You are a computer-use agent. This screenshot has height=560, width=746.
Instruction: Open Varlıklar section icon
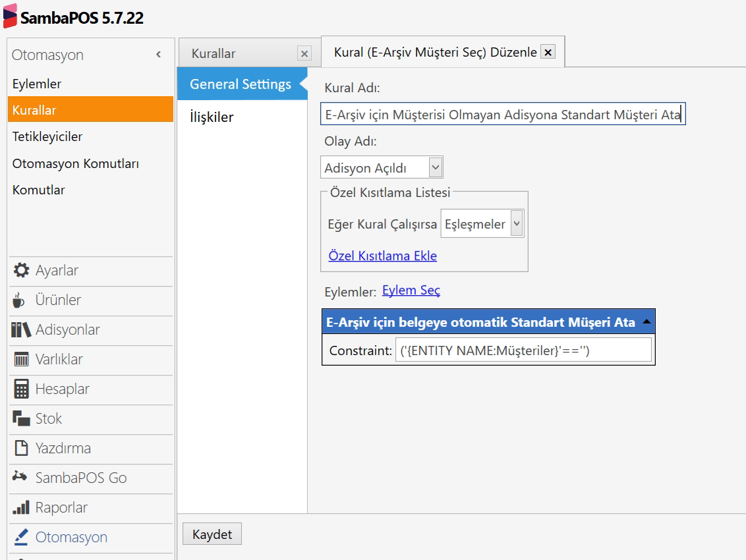[21, 360]
